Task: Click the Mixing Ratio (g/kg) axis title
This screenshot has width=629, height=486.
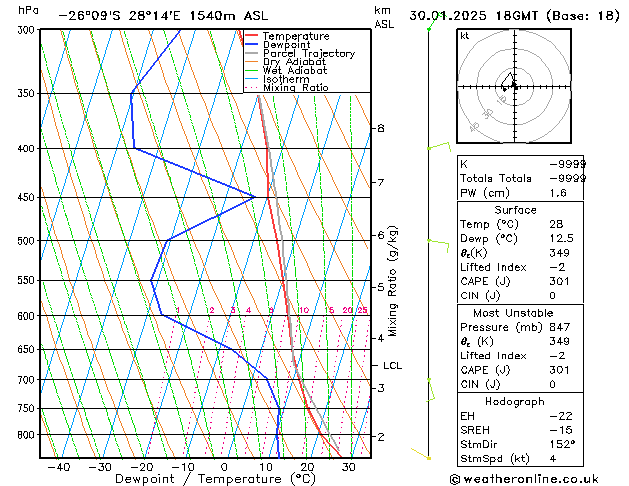Action: coord(392,281)
